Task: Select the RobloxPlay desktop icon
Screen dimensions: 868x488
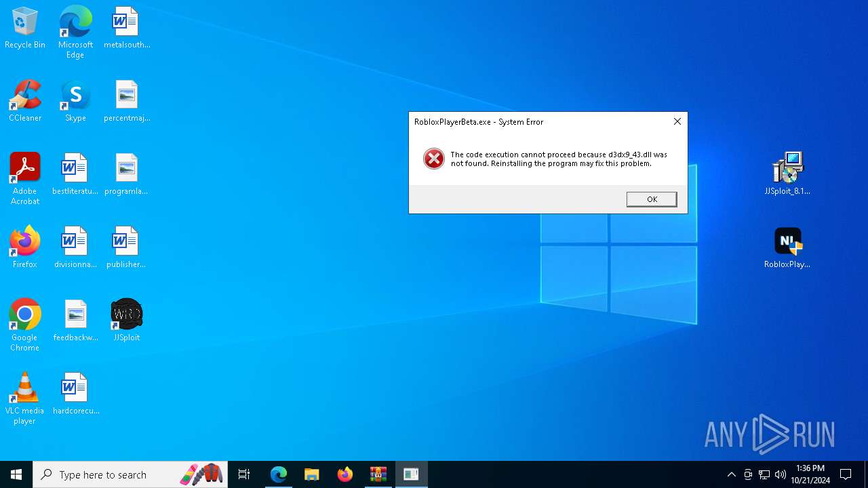Action: [787, 248]
